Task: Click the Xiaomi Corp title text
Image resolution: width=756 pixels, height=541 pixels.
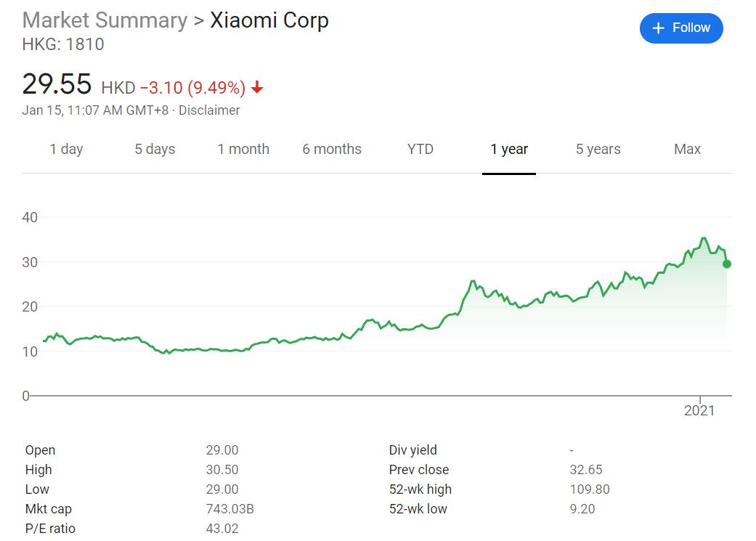Action: [x=269, y=20]
